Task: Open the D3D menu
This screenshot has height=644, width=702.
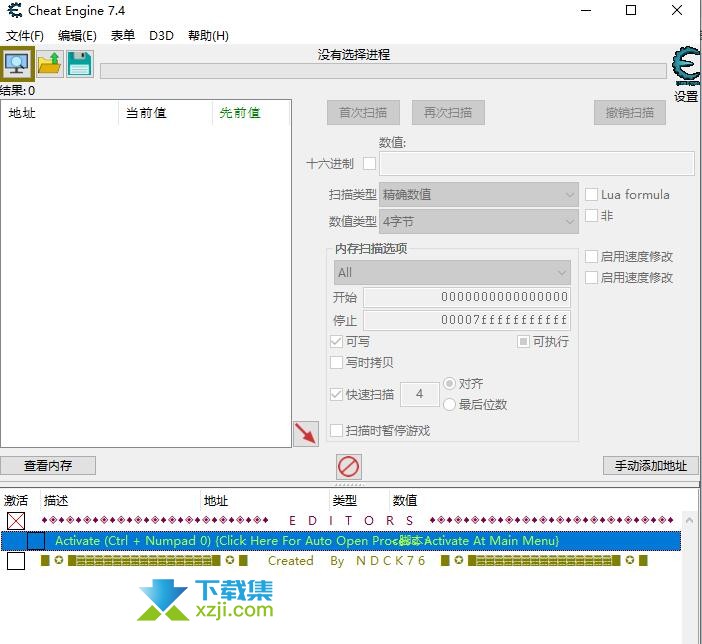Action: (161, 35)
